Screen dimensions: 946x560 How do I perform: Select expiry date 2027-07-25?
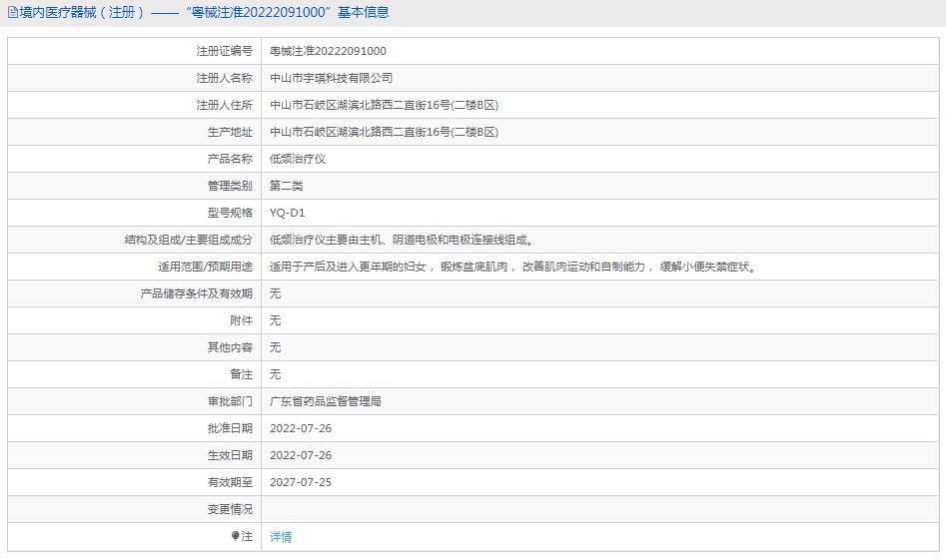301,482
